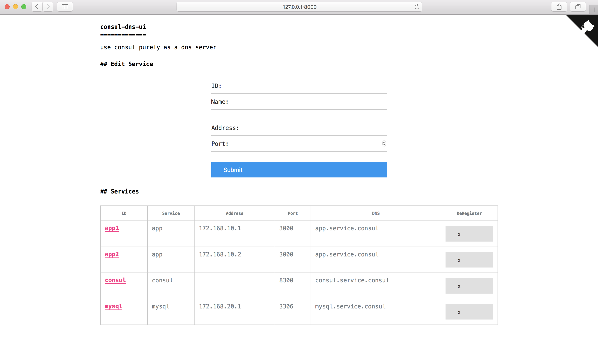Deregister the app2 service

pyautogui.click(x=469, y=260)
